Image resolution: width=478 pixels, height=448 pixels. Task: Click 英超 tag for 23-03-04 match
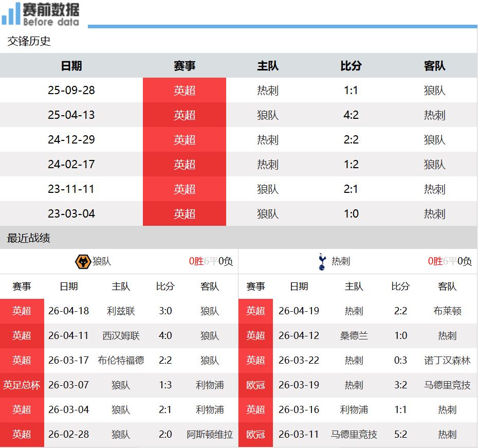(x=185, y=214)
